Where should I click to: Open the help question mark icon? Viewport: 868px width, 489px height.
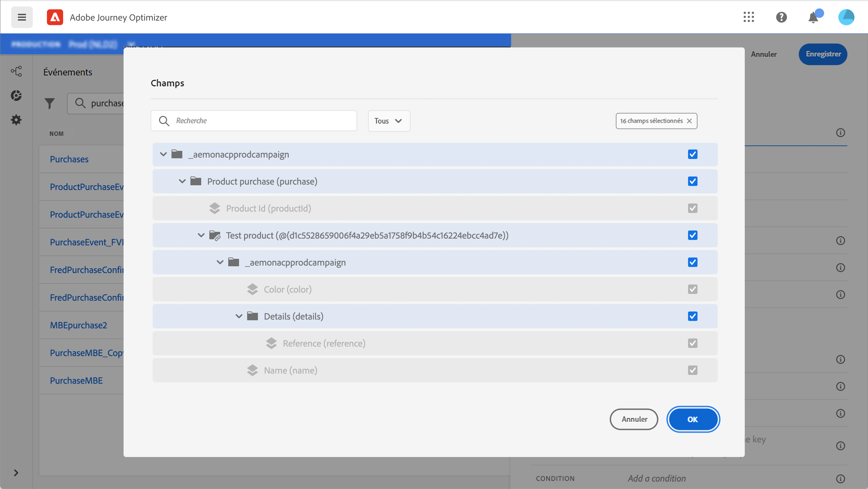pos(781,17)
